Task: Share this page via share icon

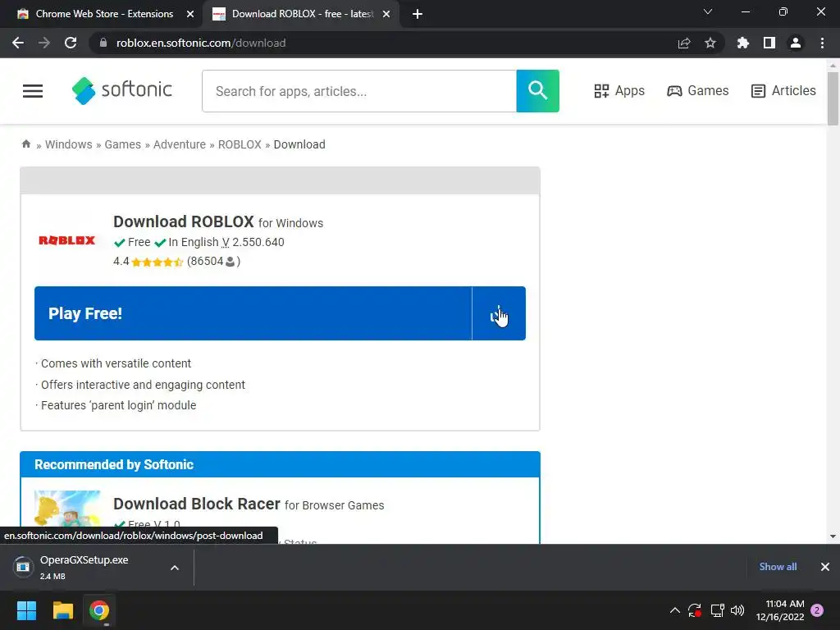Action: (684, 43)
